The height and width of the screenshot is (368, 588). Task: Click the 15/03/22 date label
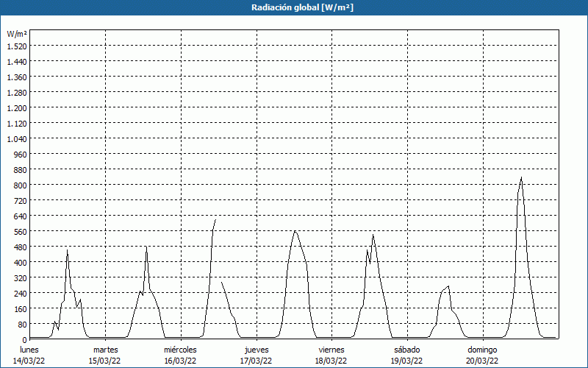click(104, 361)
